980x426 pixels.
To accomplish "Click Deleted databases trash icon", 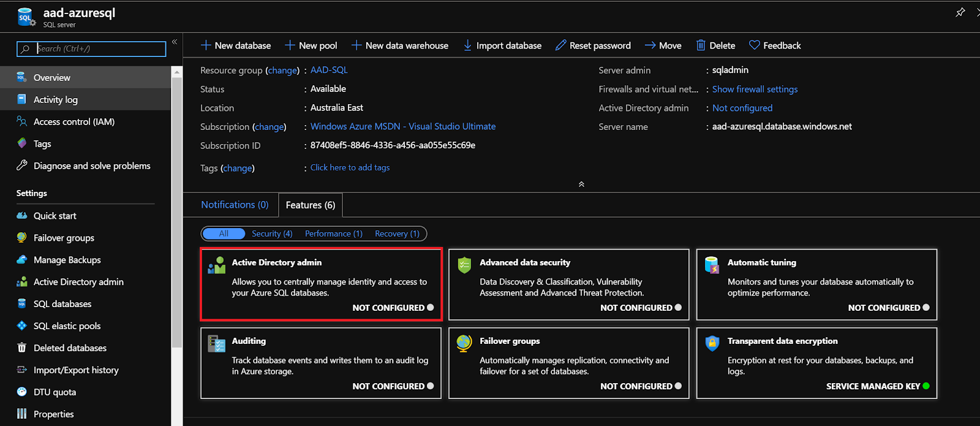I will pos(21,348).
